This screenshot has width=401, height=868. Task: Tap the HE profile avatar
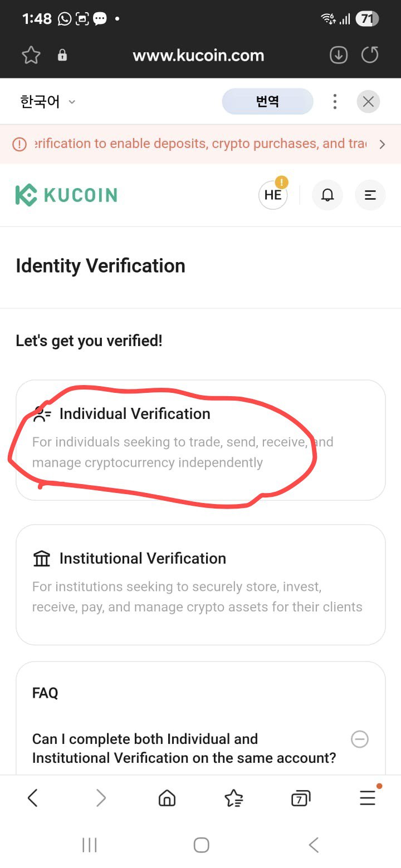coord(273,194)
